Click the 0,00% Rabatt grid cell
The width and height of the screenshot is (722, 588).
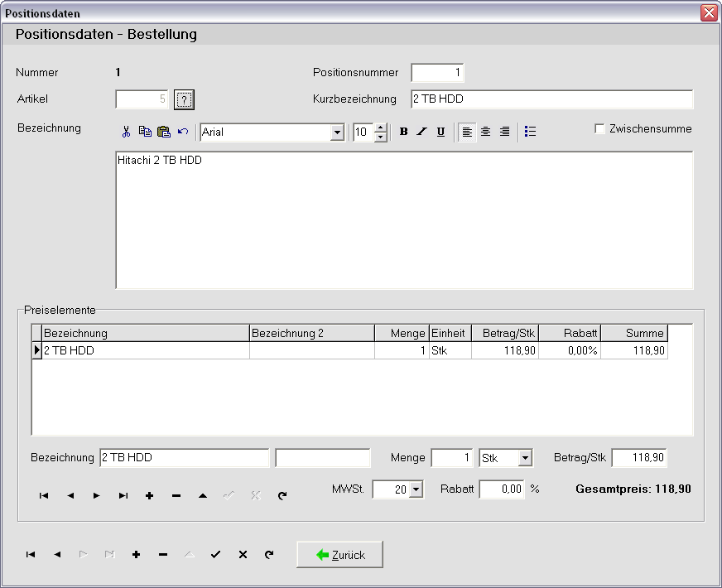coord(570,351)
